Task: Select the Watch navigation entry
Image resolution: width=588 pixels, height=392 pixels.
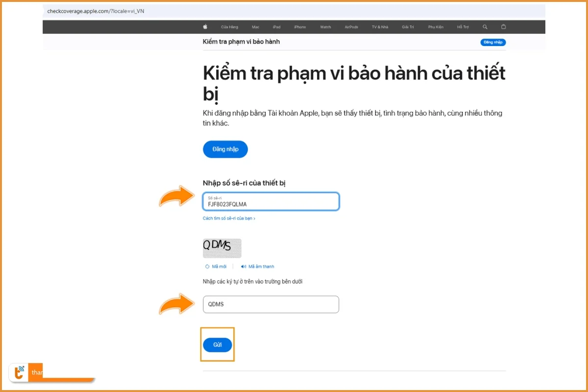Action: coord(325,27)
